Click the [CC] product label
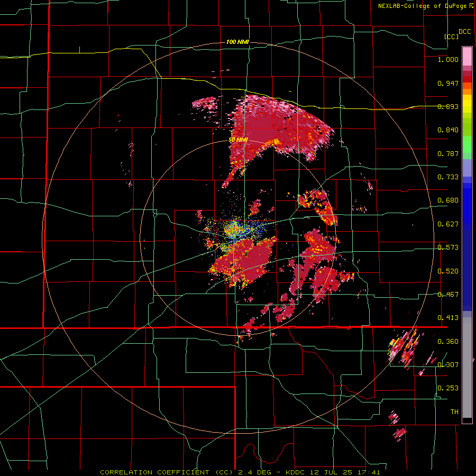This screenshot has width=476, height=476. tap(451, 36)
